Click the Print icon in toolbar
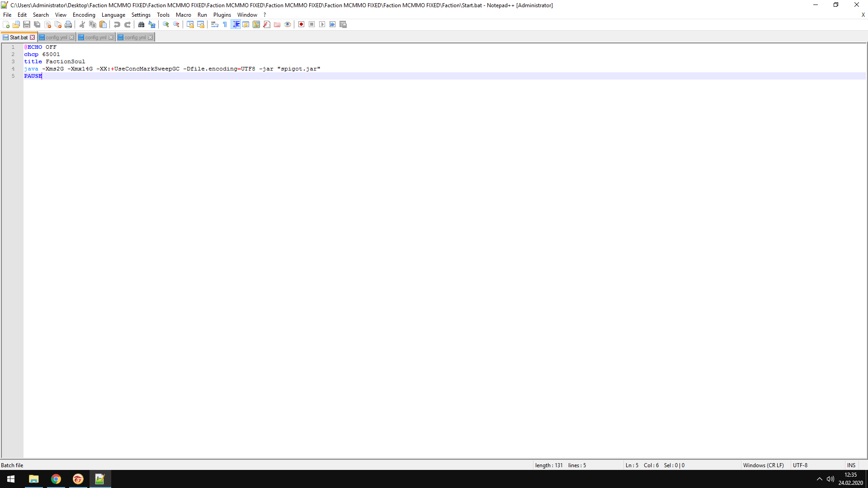Image resolution: width=868 pixels, height=488 pixels. pyautogui.click(x=68, y=24)
